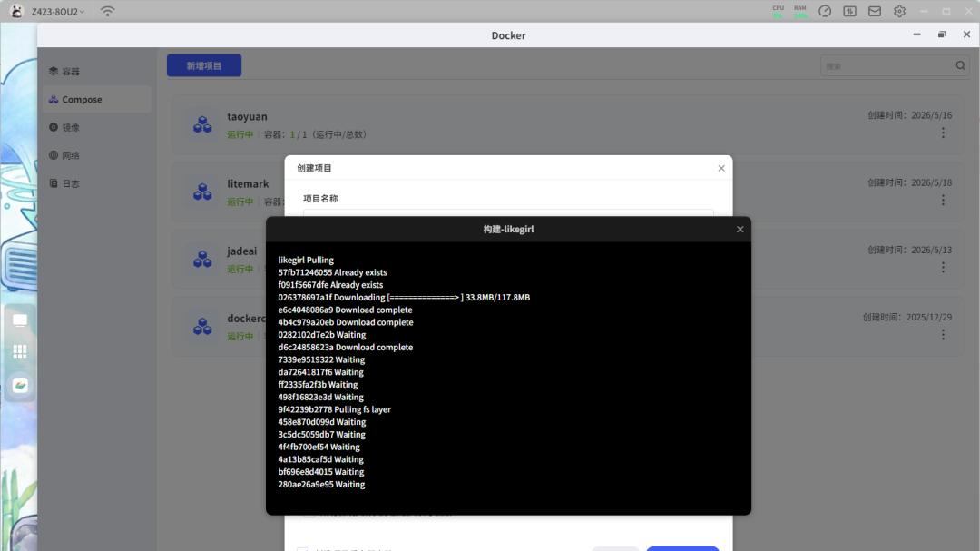The image size is (980, 551).
Task: Open the taoyuan project name
Action: coord(247,116)
